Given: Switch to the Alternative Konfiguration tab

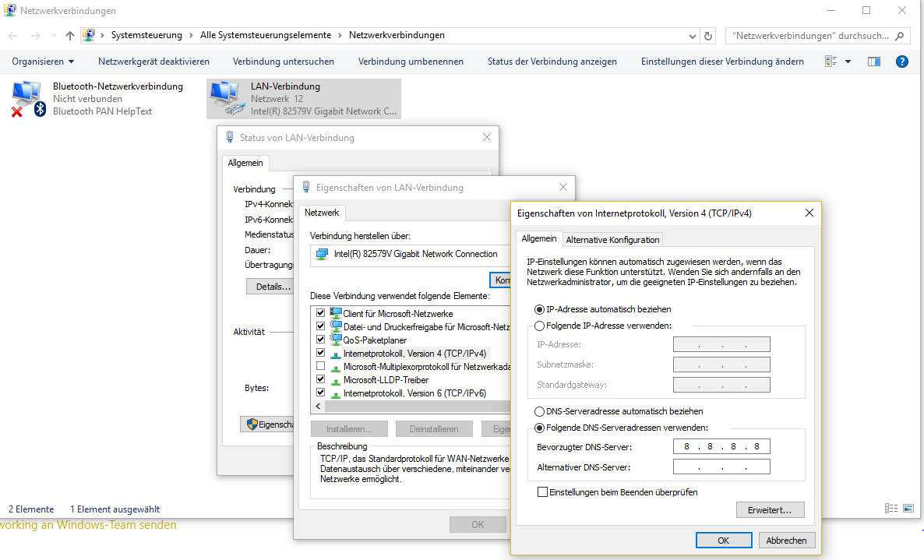Looking at the screenshot, I should pyautogui.click(x=613, y=239).
